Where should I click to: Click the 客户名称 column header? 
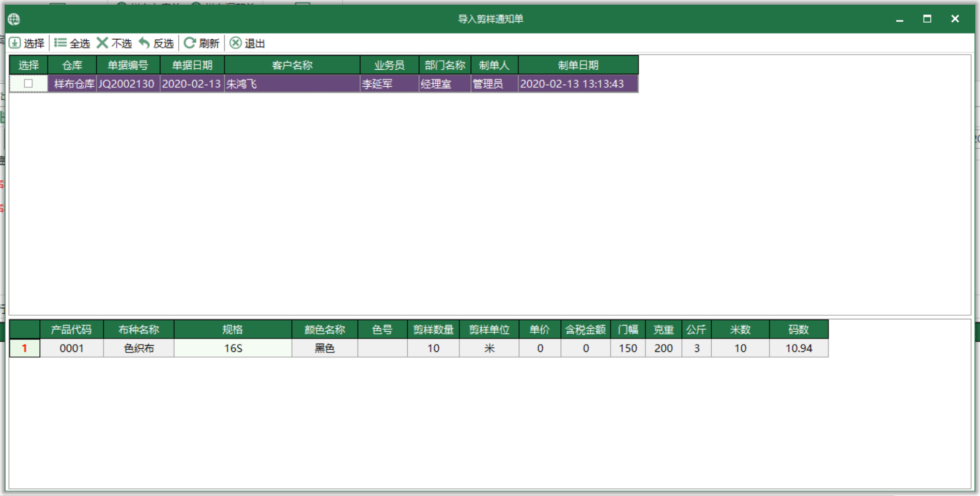tap(293, 65)
